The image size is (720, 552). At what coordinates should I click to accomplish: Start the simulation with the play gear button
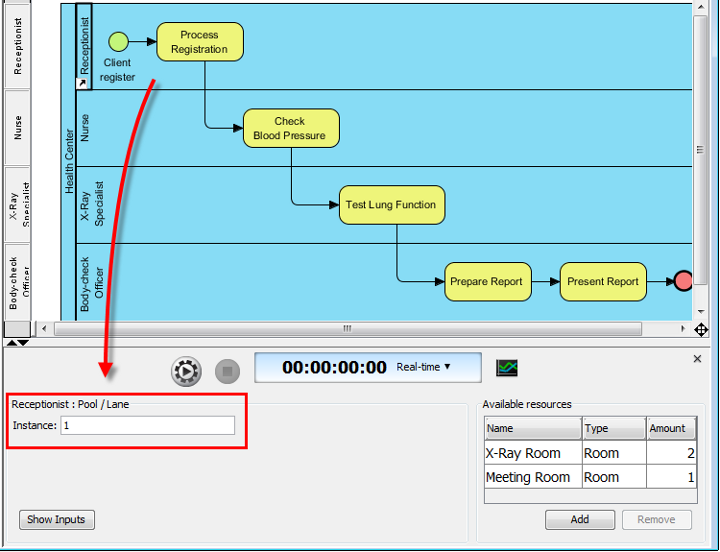coord(186,371)
